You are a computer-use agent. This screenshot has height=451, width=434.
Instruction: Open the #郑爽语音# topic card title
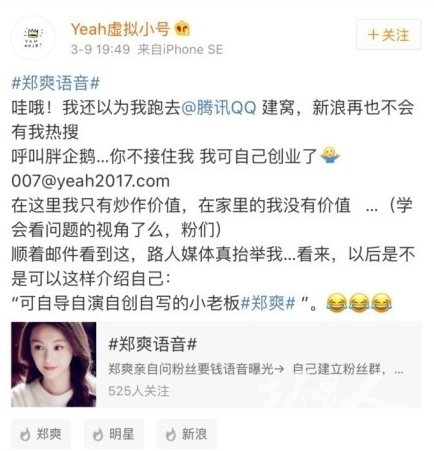click(x=153, y=344)
